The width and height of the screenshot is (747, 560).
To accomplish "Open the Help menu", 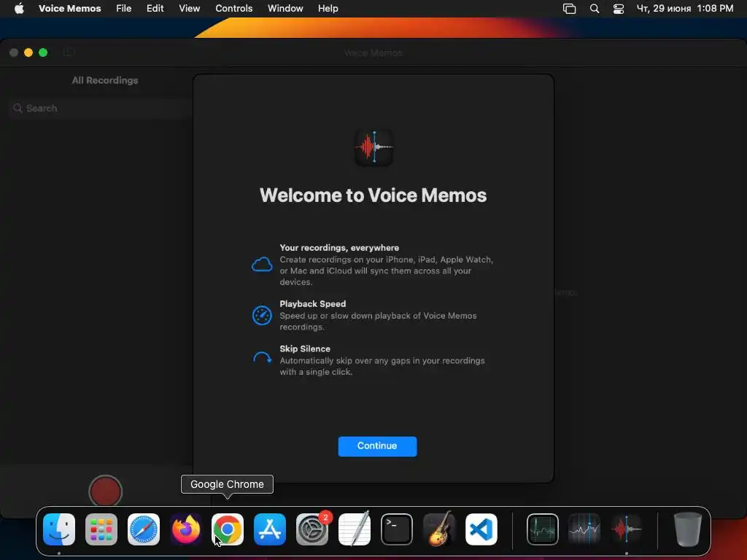I will (x=328, y=9).
